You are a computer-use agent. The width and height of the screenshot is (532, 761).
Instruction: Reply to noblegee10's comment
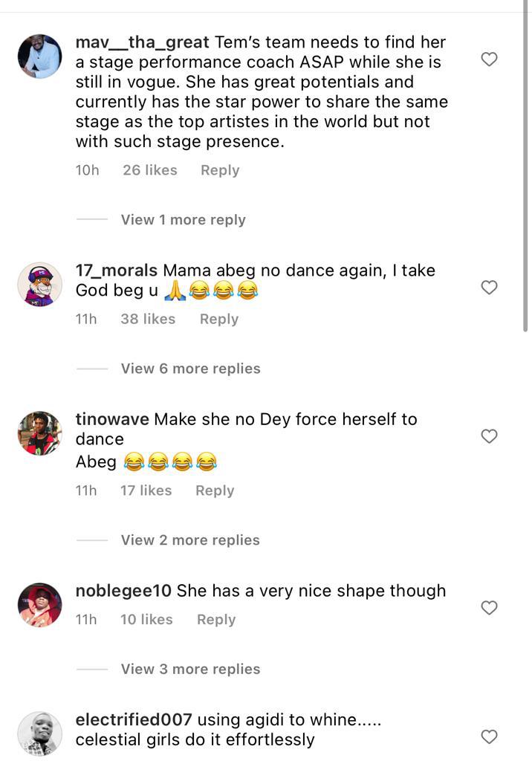[216, 620]
